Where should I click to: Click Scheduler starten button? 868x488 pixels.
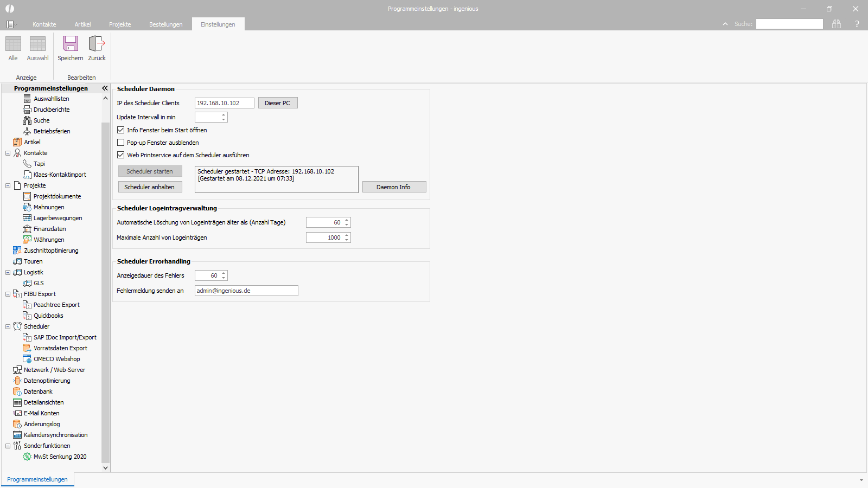(150, 171)
